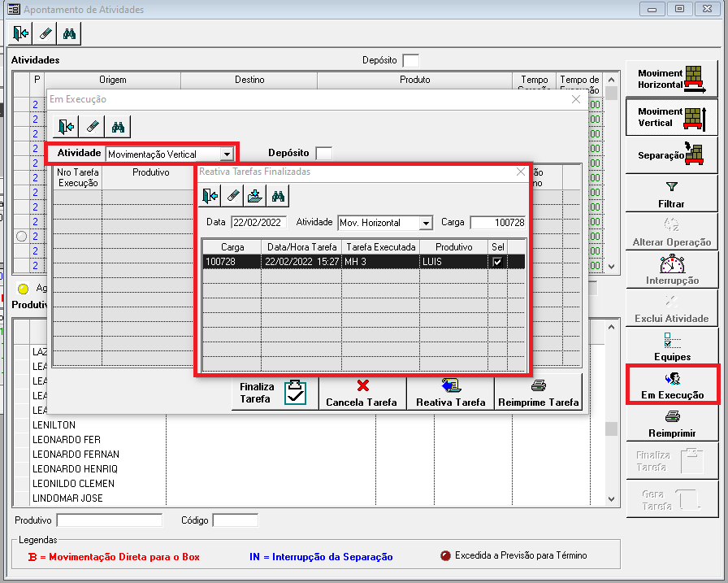Screen dimensions: 728x583
Task: Click yellow status circle in Atividades row
Action: (21, 236)
